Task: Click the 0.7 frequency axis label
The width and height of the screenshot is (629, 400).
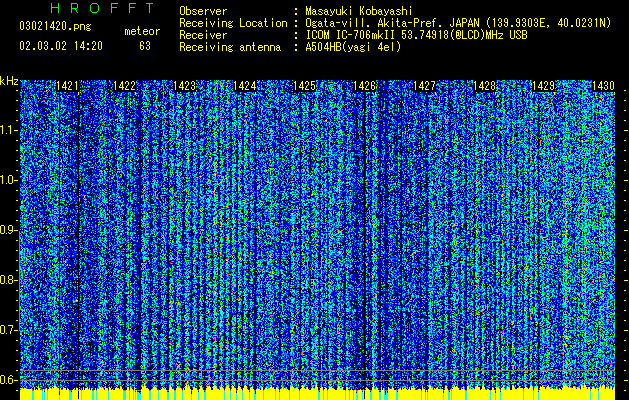Action: (x=8, y=330)
